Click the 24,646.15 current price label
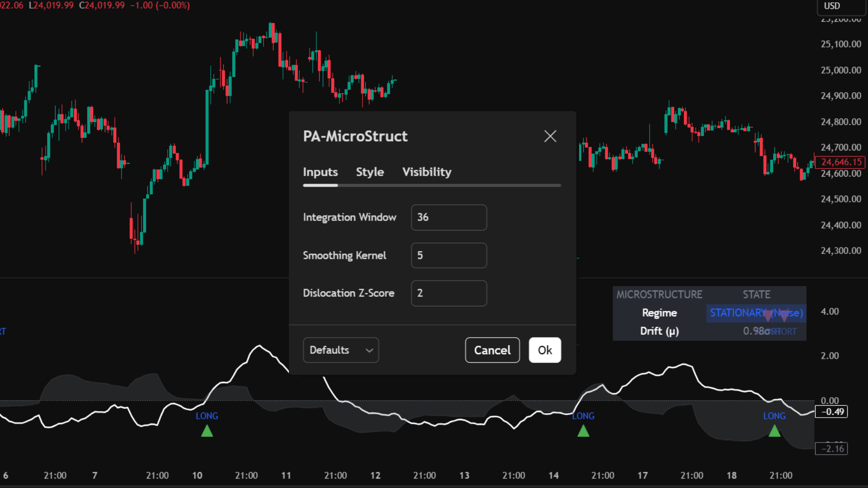Image resolution: width=868 pixels, height=488 pixels. coord(840,162)
